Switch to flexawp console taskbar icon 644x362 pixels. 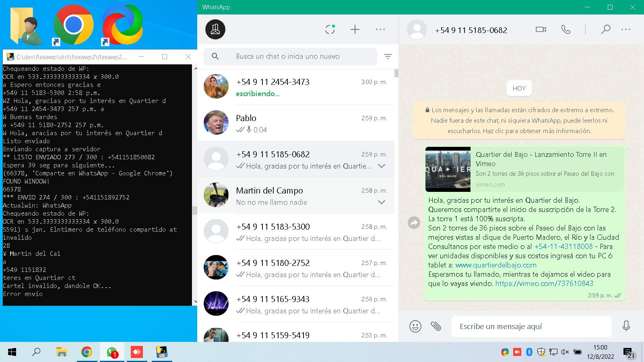pos(162,352)
